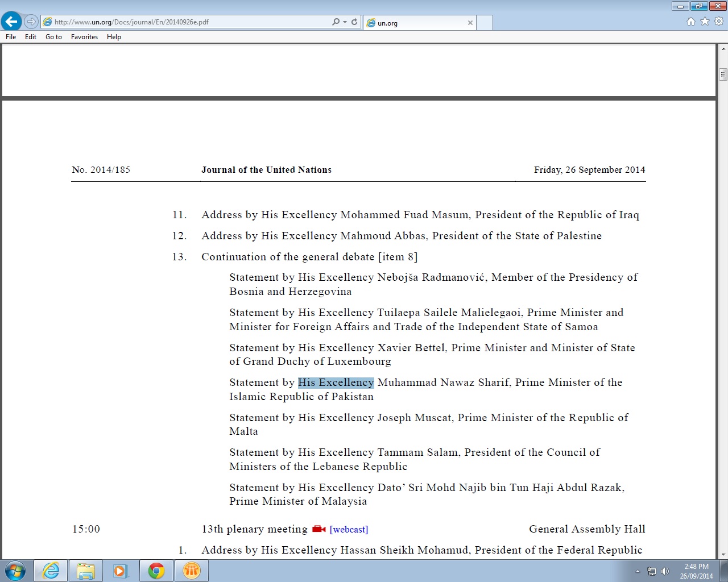Follow the [webcast] link
The width and height of the screenshot is (728, 582).
tap(349, 529)
